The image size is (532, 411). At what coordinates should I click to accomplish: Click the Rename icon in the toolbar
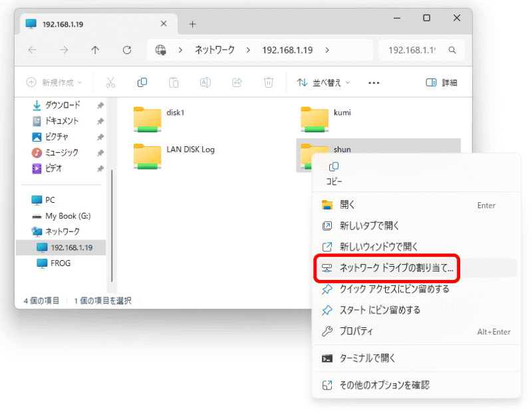pyautogui.click(x=205, y=82)
